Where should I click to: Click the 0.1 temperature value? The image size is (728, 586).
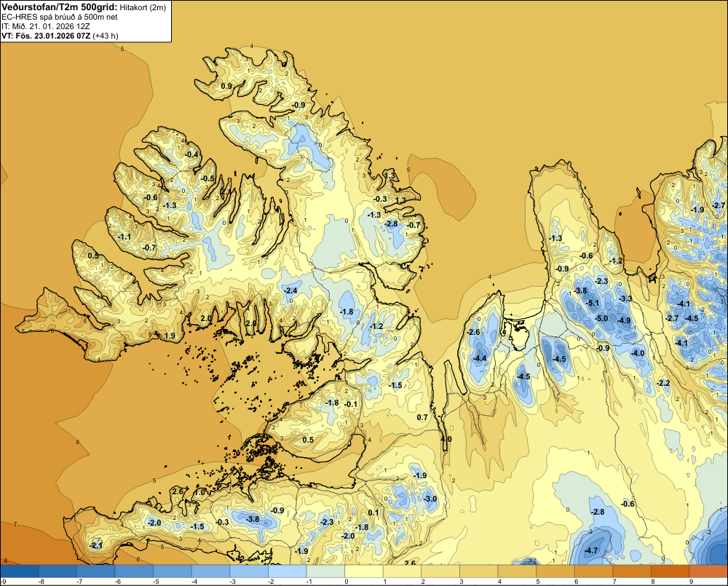(x=373, y=512)
